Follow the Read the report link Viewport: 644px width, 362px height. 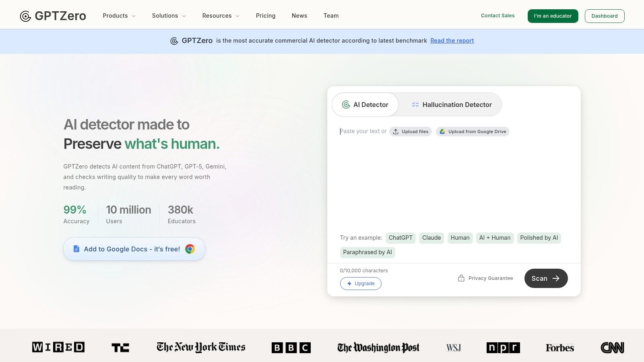pyautogui.click(x=452, y=41)
